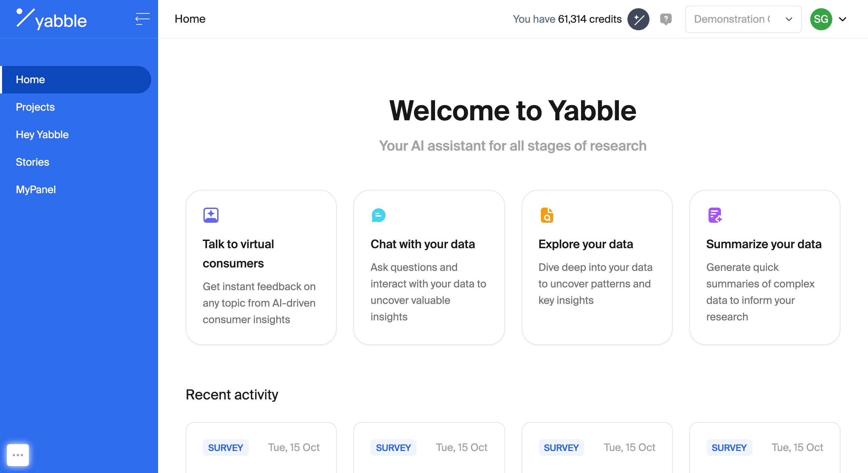Click the Explore your data magnifier document icon
Image resolution: width=868 pixels, height=473 pixels.
point(547,215)
